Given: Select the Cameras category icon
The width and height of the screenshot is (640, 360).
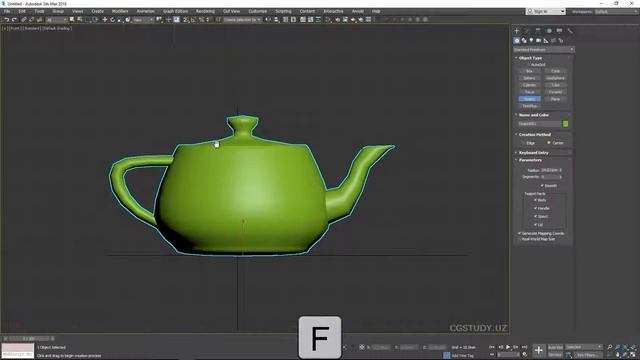Looking at the screenshot, I should 538,40.
